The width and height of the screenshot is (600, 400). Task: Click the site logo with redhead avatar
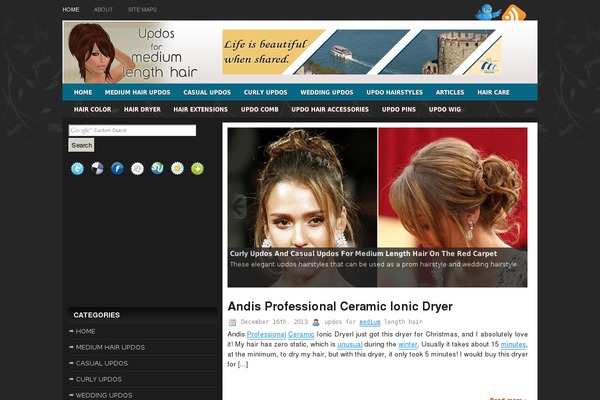pyautogui.click(x=132, y=52)
